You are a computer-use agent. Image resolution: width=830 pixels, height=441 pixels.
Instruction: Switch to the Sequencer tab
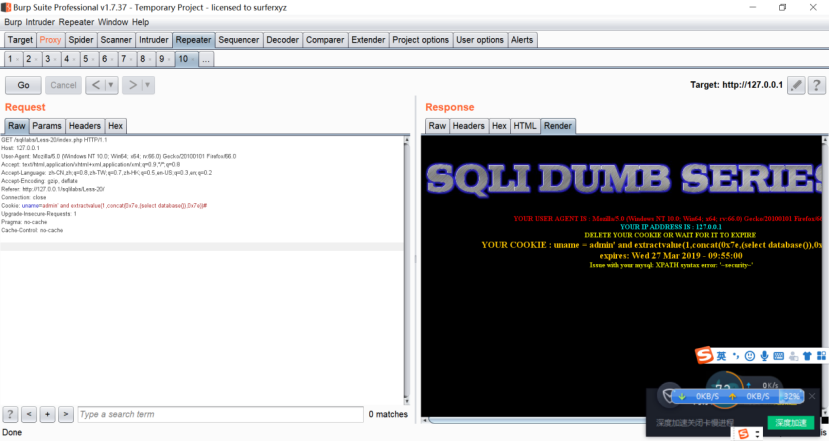point(239,40)
